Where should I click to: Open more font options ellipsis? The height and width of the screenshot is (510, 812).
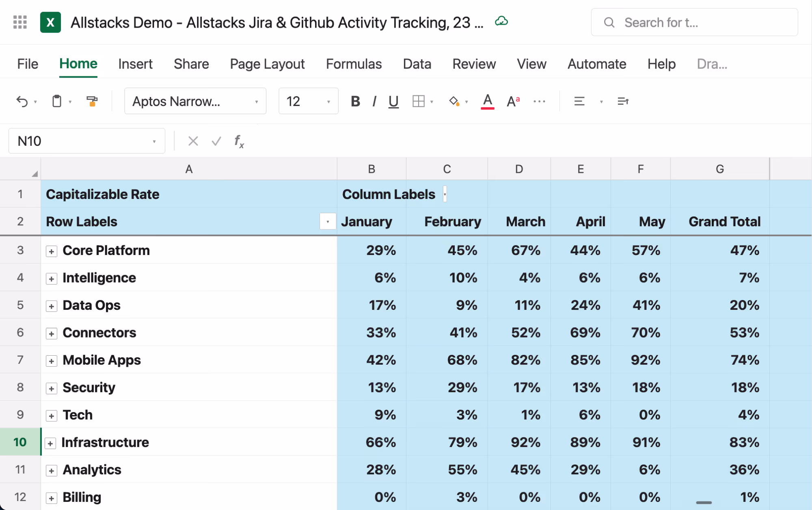539,101
